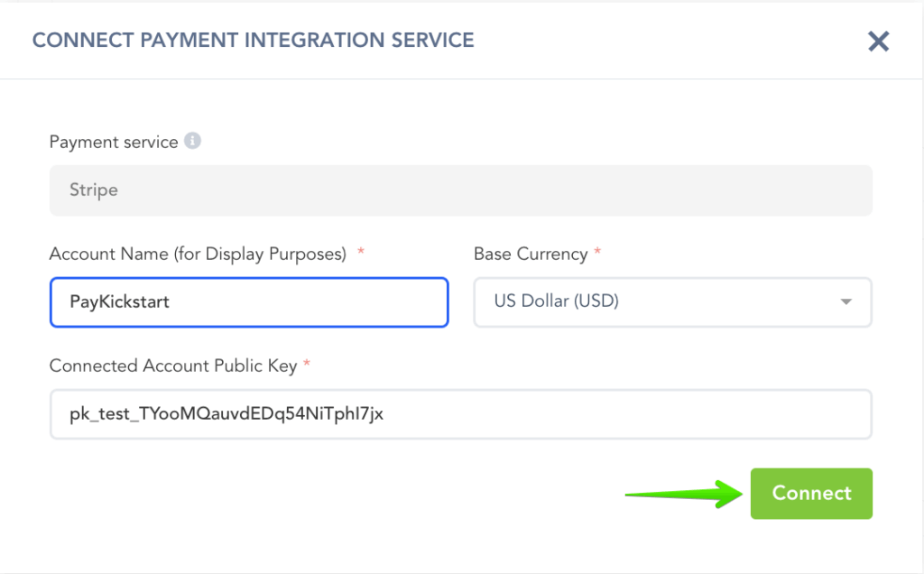Click the word PayKickstart in the input
The image size is (924, 574).
[x=119, y=301]
